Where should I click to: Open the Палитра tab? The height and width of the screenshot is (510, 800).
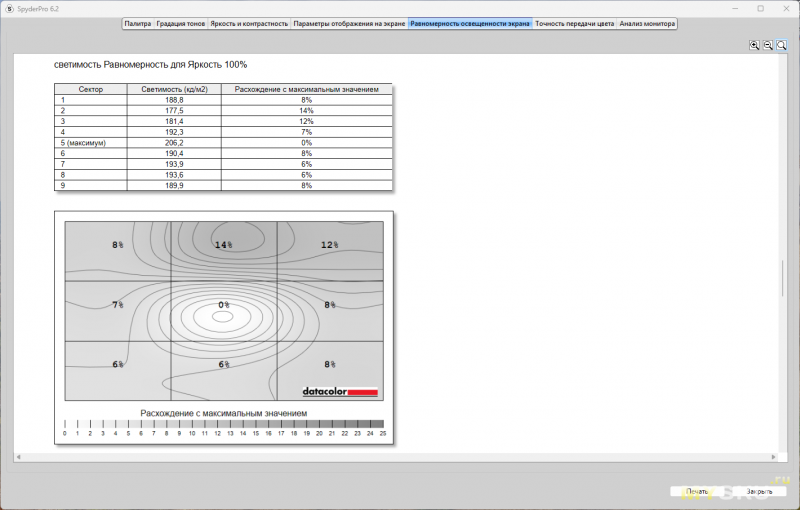pyautogui.click(x=138, y=22)
